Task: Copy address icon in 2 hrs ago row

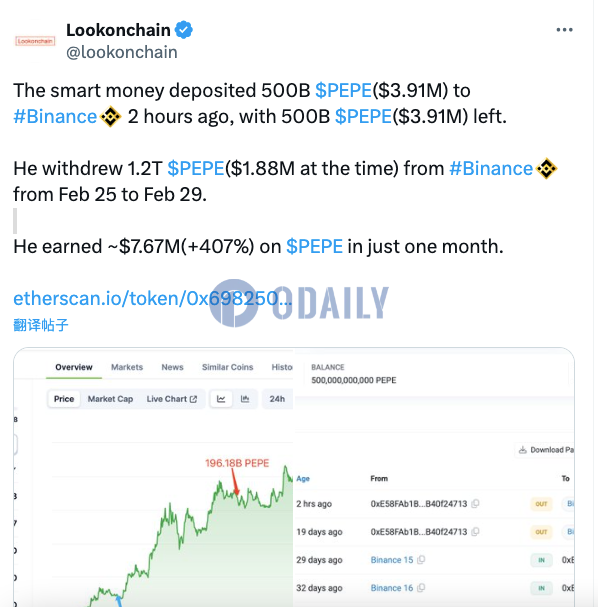Action: click(x=475, y=504)
